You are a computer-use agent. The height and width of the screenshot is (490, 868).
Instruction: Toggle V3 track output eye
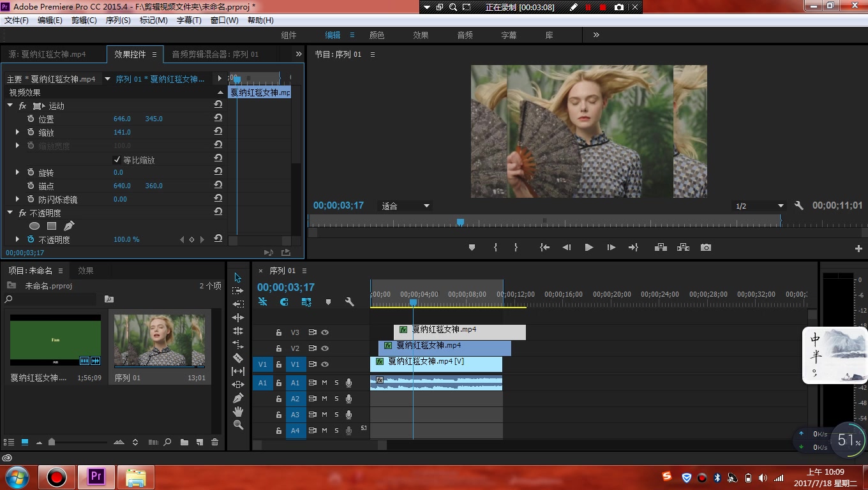pyautogui.click(x=325, y=332)
